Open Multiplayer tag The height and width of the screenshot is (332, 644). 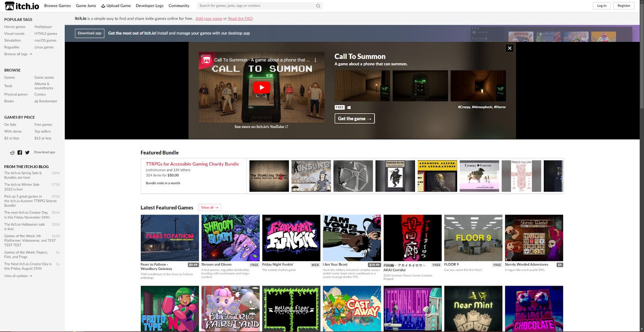pos(43,27)
